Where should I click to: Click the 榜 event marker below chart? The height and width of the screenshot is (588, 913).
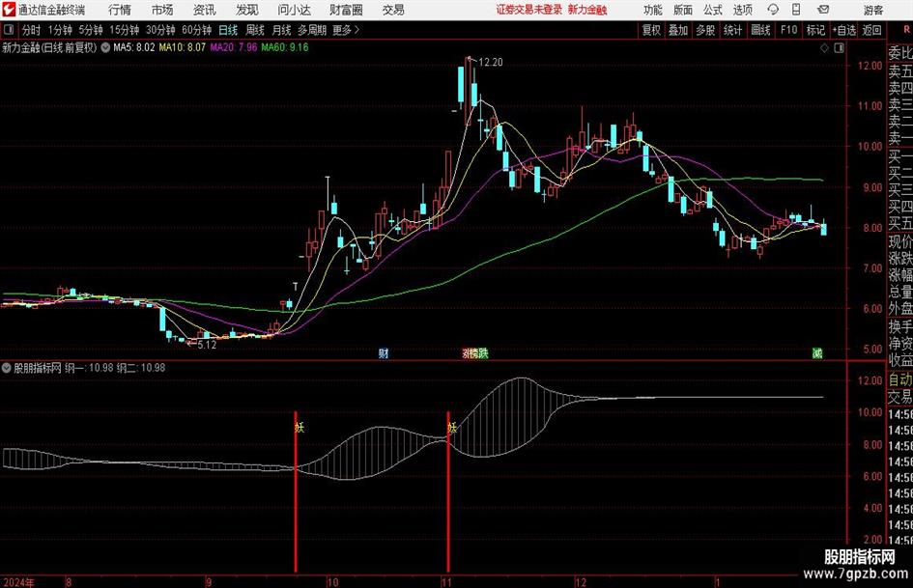474,352
